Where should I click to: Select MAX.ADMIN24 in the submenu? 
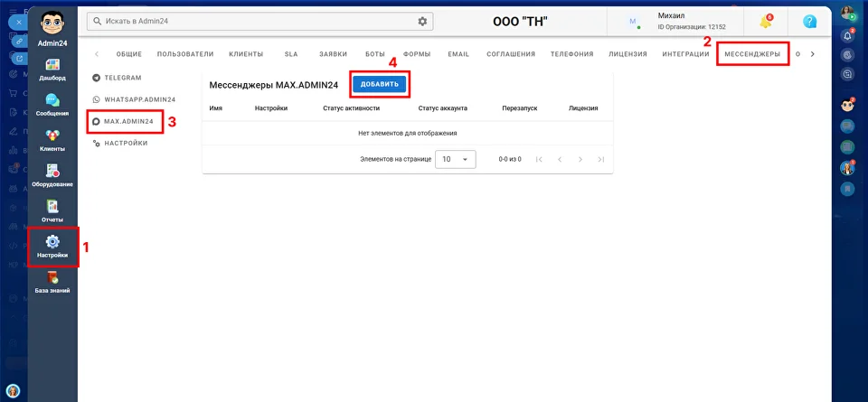click(x=128, y=121)
